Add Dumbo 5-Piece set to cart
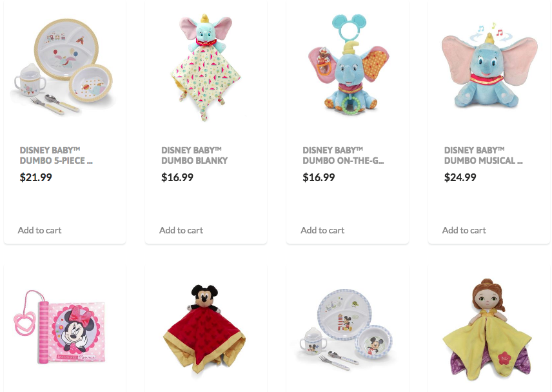This screenshot has height=392, width=552. point(39,230)
